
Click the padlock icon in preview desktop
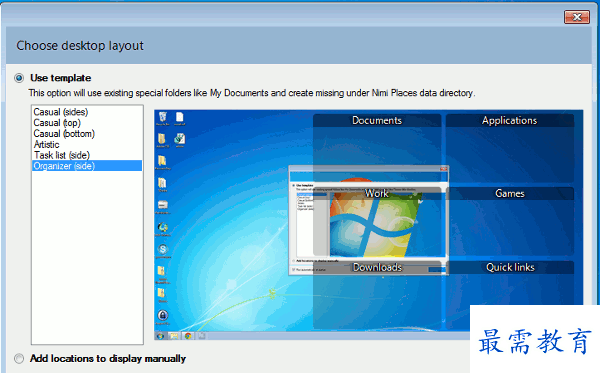coord(163,315)
